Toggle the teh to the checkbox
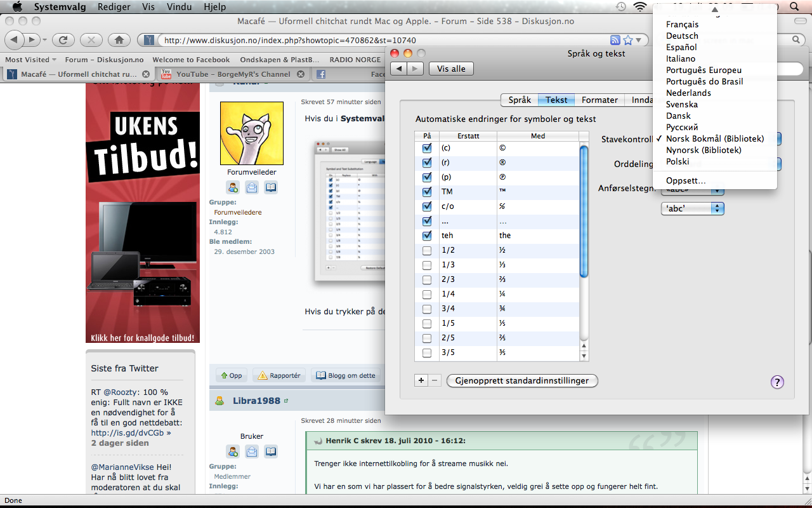The height and width of the screenshot is (508, 812). coord(427,236)
